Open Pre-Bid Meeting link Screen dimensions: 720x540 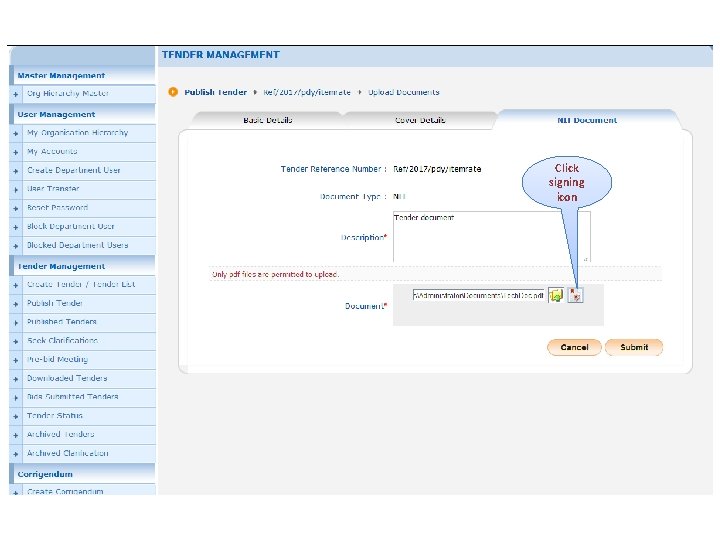[x=57, y=360]
